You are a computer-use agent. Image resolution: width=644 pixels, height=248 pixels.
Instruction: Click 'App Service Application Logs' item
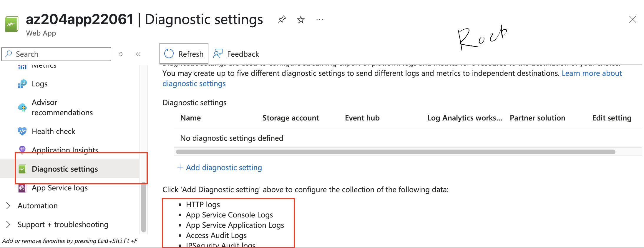[x=235, y=225]
